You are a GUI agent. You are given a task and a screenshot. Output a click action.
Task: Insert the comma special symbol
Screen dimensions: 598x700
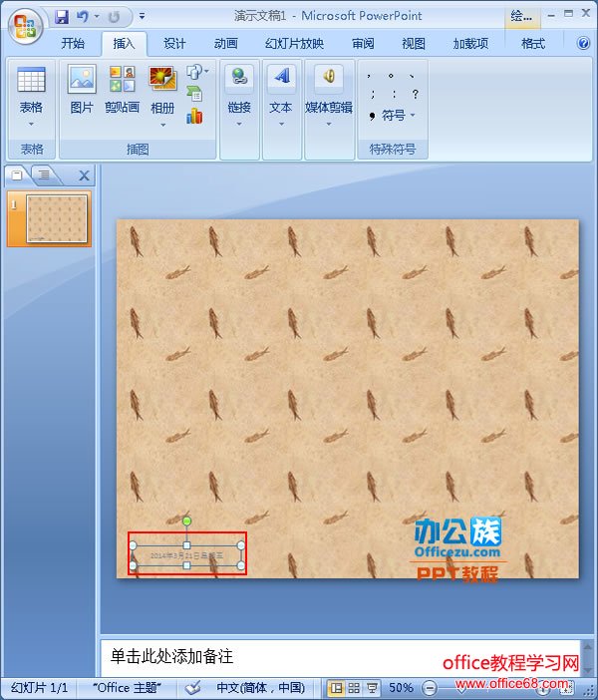point(369,76)
